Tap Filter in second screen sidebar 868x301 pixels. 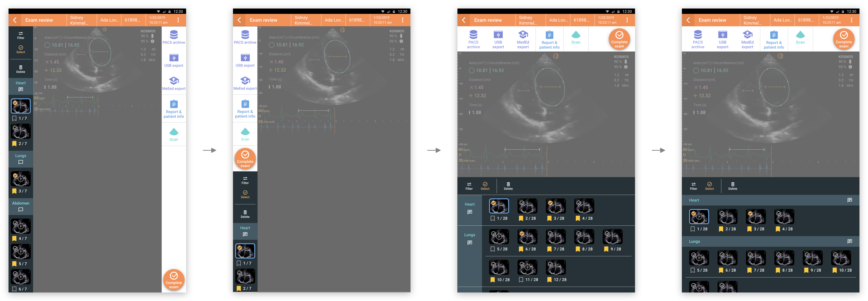point(245,180)
